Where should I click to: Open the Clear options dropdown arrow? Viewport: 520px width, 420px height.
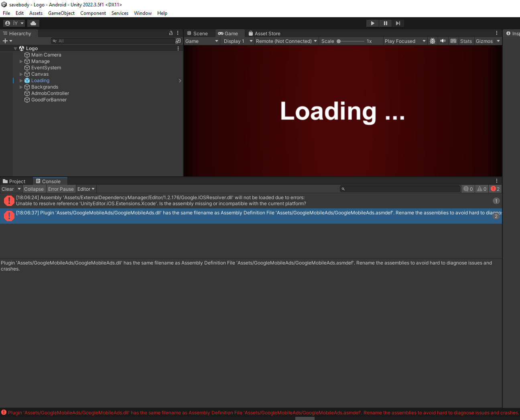pos(19,189)
